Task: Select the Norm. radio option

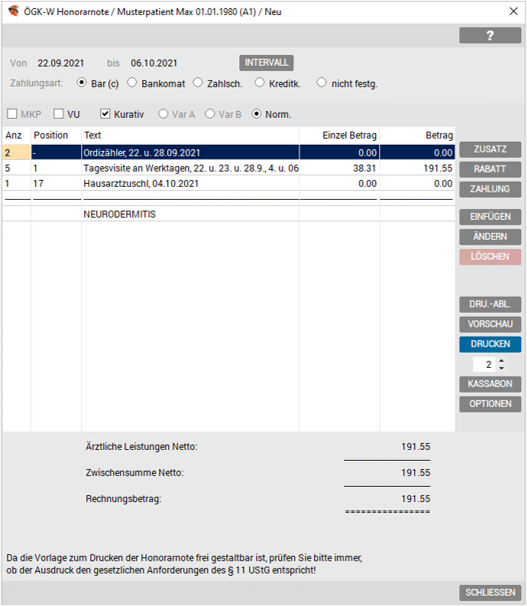Action: pos(256,114)
